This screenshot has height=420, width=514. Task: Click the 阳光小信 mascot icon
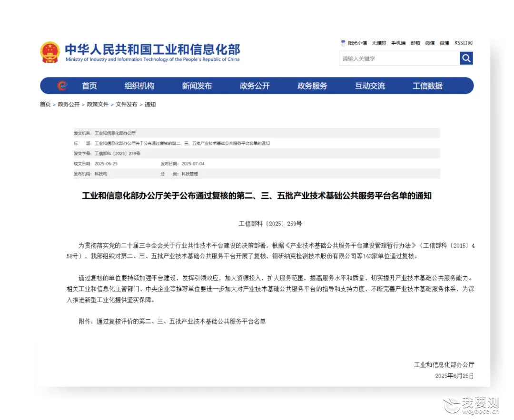(x=343, y=43)
